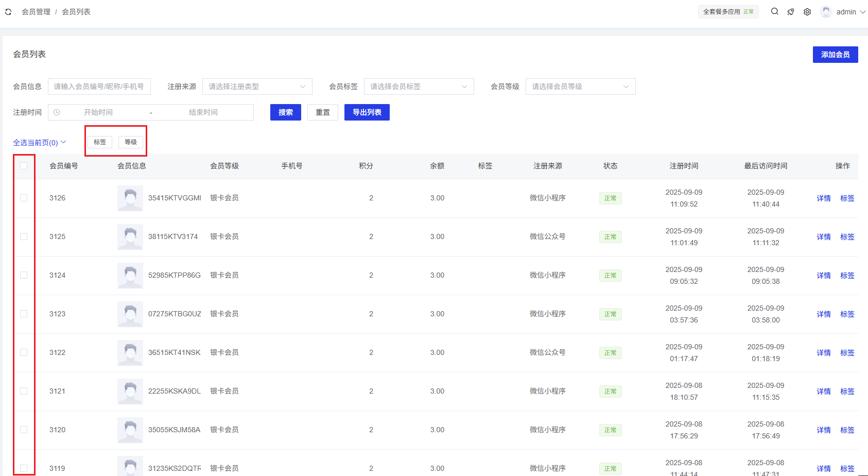
Task: Expand the 会员标签 dropdown
Action: (x=419, y=87)
